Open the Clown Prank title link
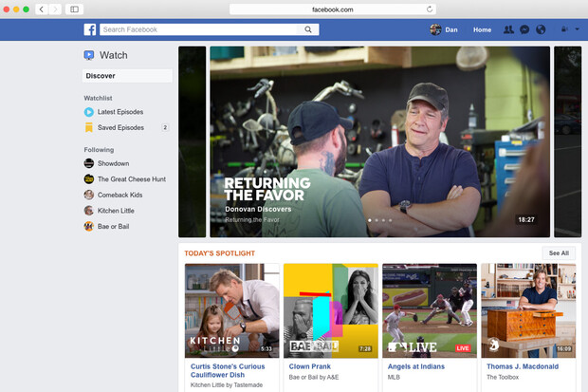The width and height of the screenshot is (588, 392). (x=310, y=366)
